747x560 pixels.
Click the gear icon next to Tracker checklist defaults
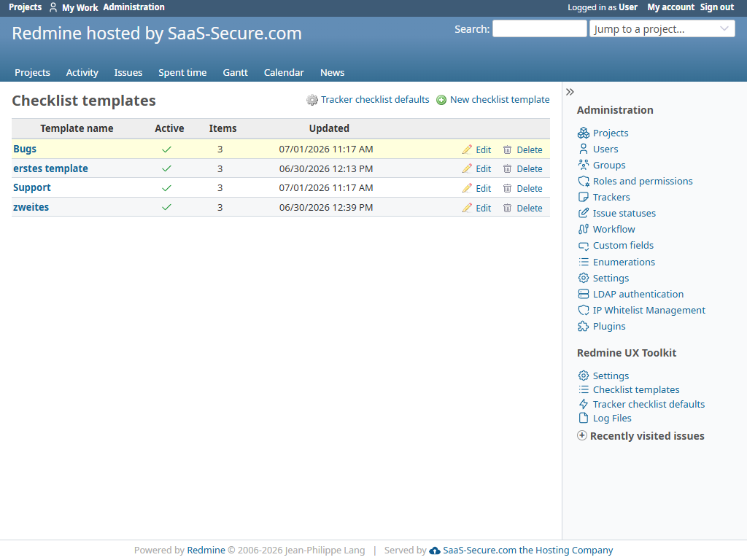click(312, 100)
